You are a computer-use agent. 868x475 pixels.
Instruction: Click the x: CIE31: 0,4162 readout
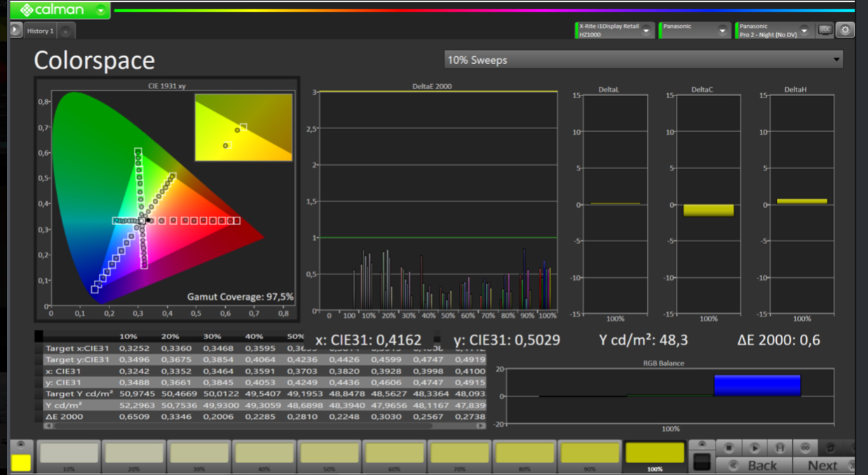[369, 340]
